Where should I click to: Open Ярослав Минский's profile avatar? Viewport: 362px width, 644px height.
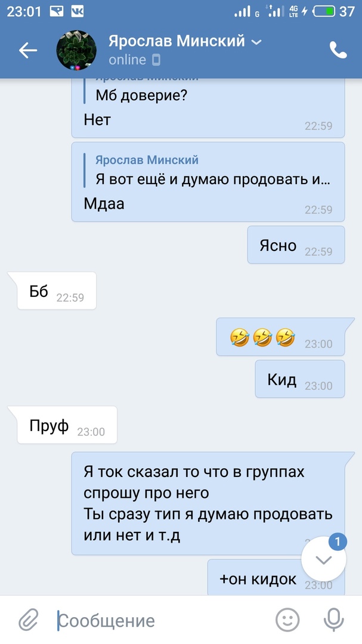point(76,50)
